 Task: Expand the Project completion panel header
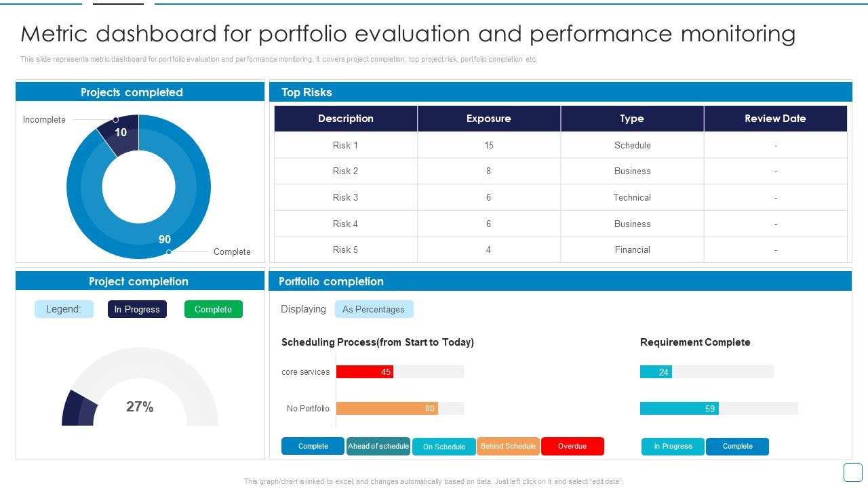pos(138,281)
